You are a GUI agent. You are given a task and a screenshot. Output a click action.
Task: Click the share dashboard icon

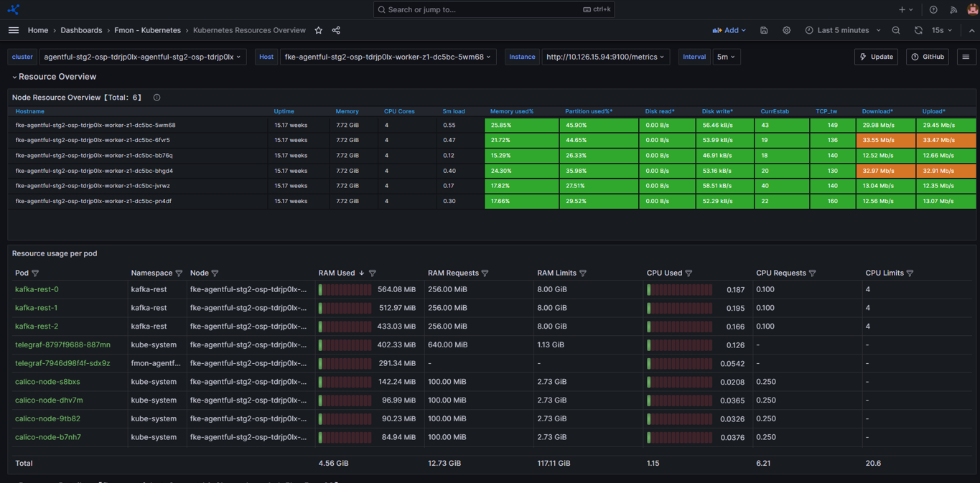coord(336,30)
